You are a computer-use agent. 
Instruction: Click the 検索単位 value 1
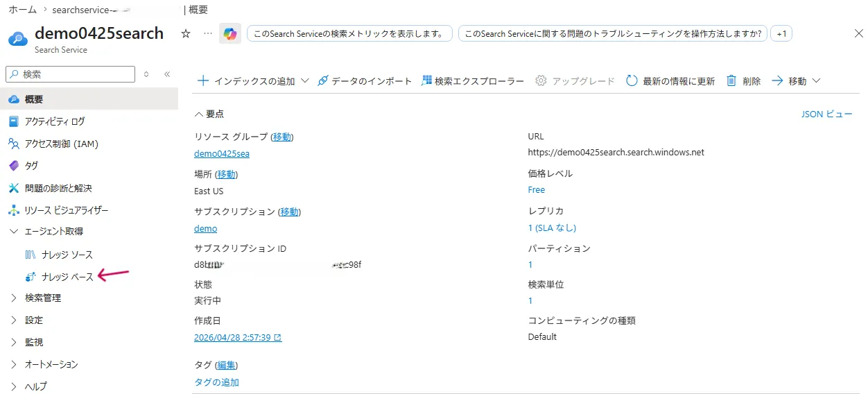[x=530, y=300]
